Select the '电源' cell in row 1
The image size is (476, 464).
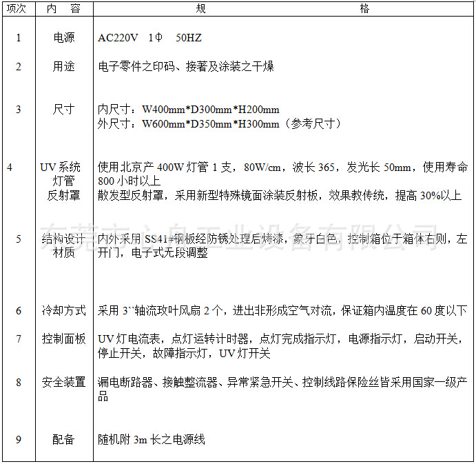coord(64,38)
